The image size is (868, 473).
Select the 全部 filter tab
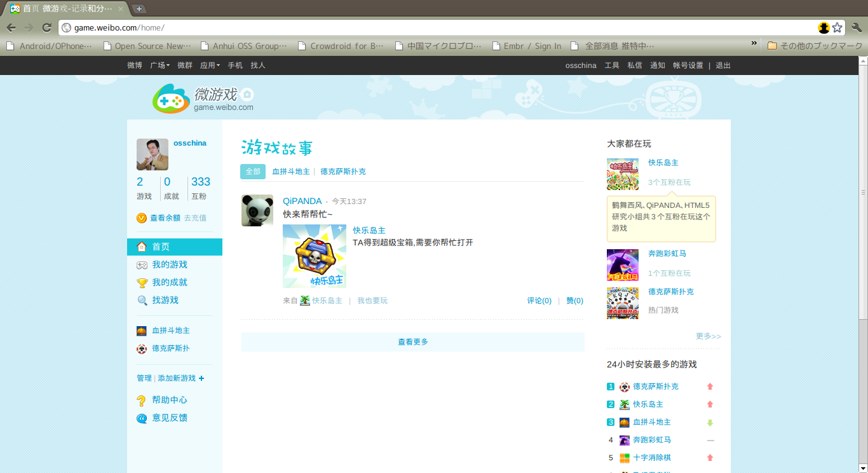tap(253, 172)
